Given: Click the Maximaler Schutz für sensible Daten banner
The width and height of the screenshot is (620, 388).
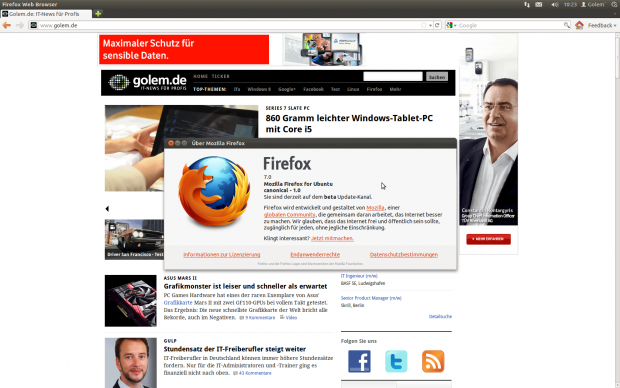Looking at the screenshot, I should tap(184, 49).
